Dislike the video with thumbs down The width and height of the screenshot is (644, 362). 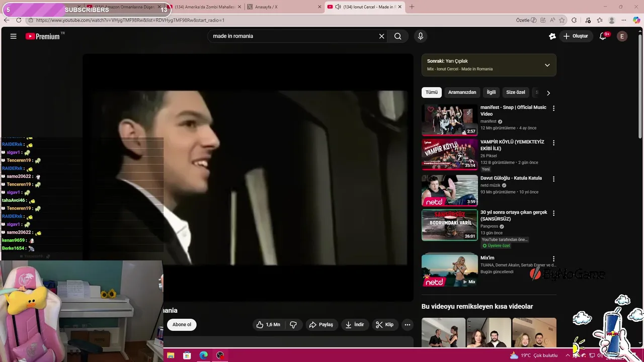293,325
